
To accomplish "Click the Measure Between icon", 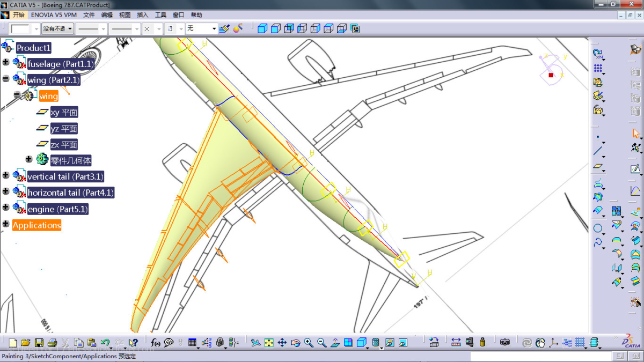I will (x=456, y=342).
